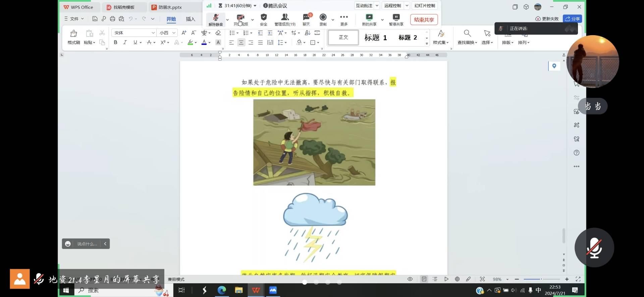This screenshot has width=644, height=297.
Task: Click the zoom slider in the status bar
Action: [x=541, y=279]
